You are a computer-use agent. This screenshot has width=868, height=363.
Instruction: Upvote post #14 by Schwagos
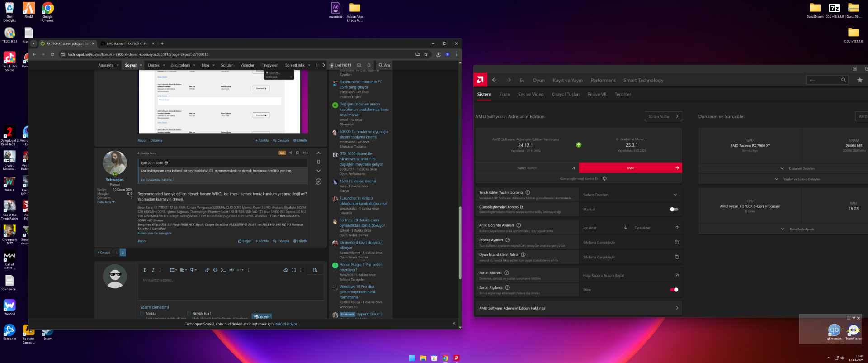pyautogui.click(x=318, y=153)
